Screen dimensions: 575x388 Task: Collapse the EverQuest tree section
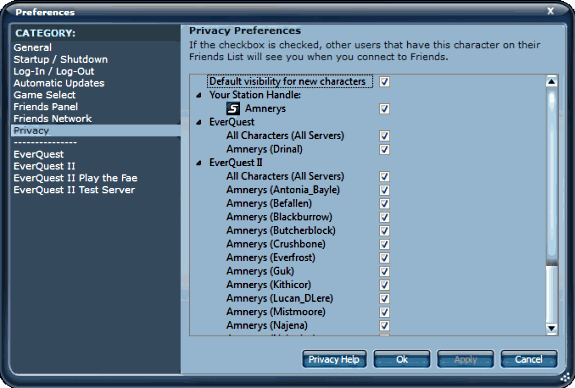[x=199, y=122]
